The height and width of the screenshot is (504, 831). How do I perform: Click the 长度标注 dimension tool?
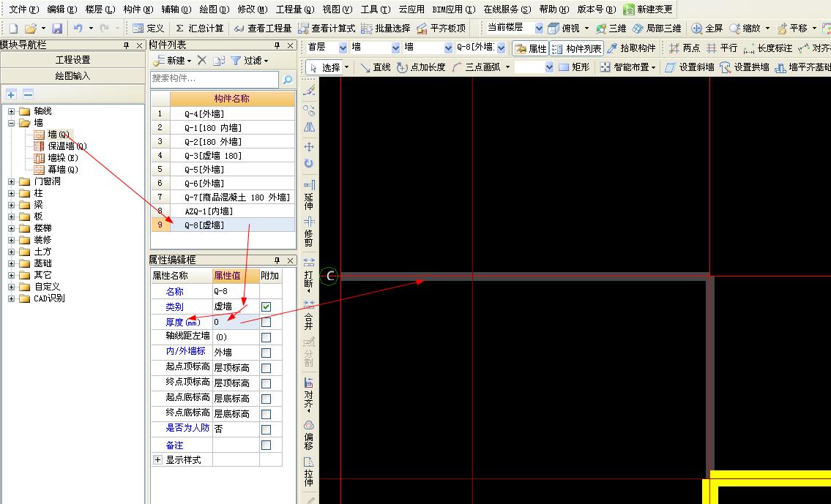click(768, 48)
